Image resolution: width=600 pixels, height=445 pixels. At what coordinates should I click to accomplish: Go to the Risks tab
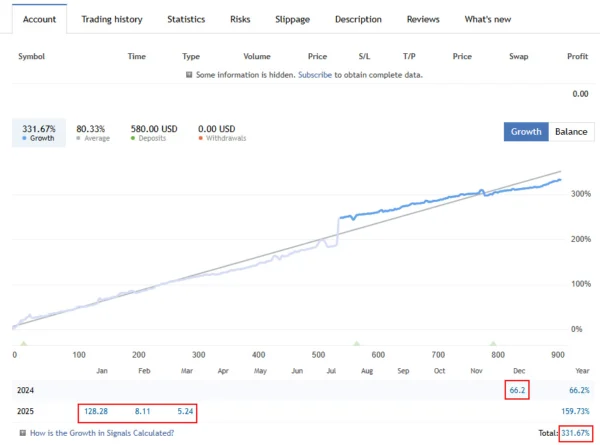pyautogui.click(x=240, y=19)
